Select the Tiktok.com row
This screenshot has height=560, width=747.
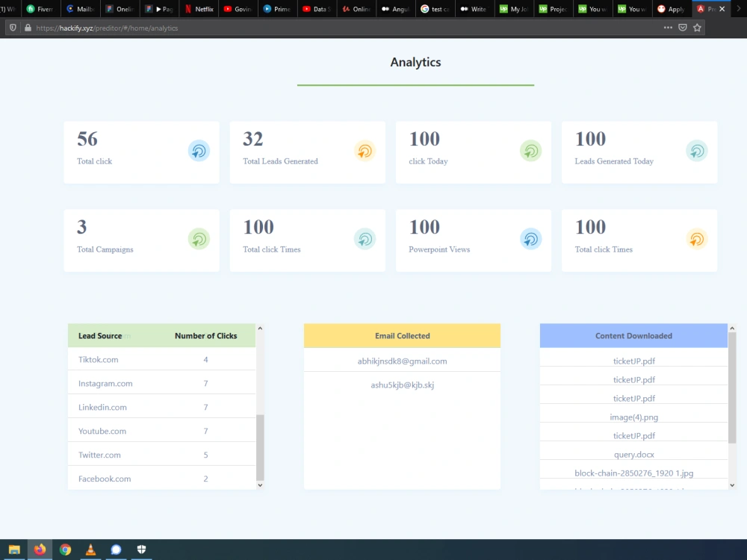(162, 360)
